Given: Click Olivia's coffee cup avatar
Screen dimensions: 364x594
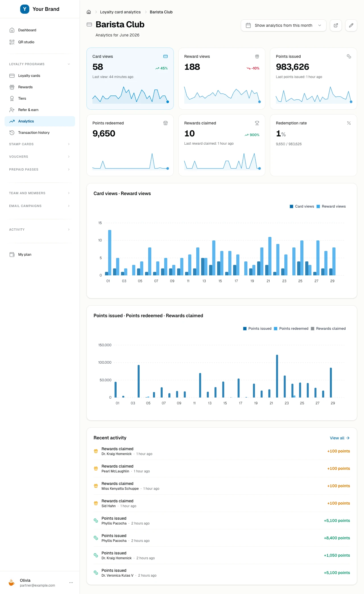Looking at the screenshot, I should 12,583.
